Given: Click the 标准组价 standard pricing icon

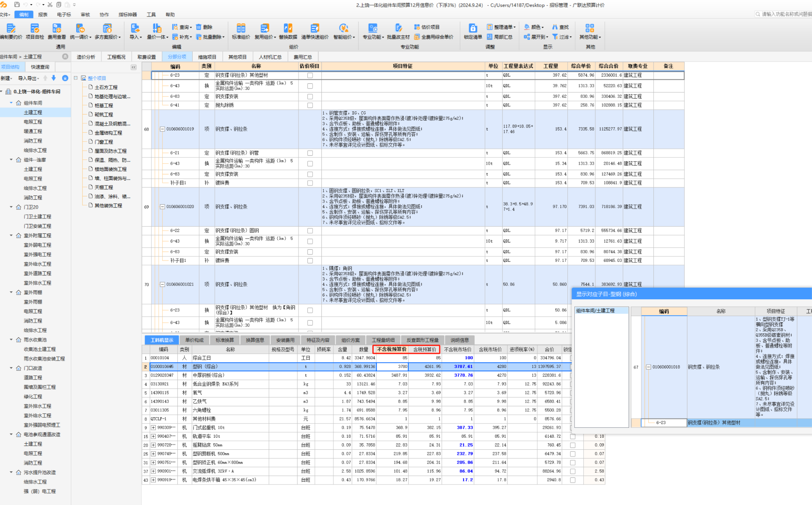Looking at the screenshot, I should (241, 29).
